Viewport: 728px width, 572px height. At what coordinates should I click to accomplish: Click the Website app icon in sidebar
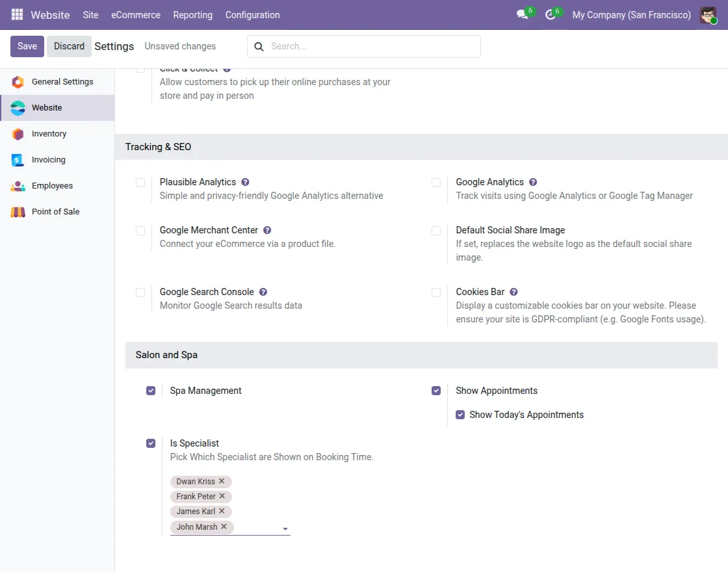[18, 108]
